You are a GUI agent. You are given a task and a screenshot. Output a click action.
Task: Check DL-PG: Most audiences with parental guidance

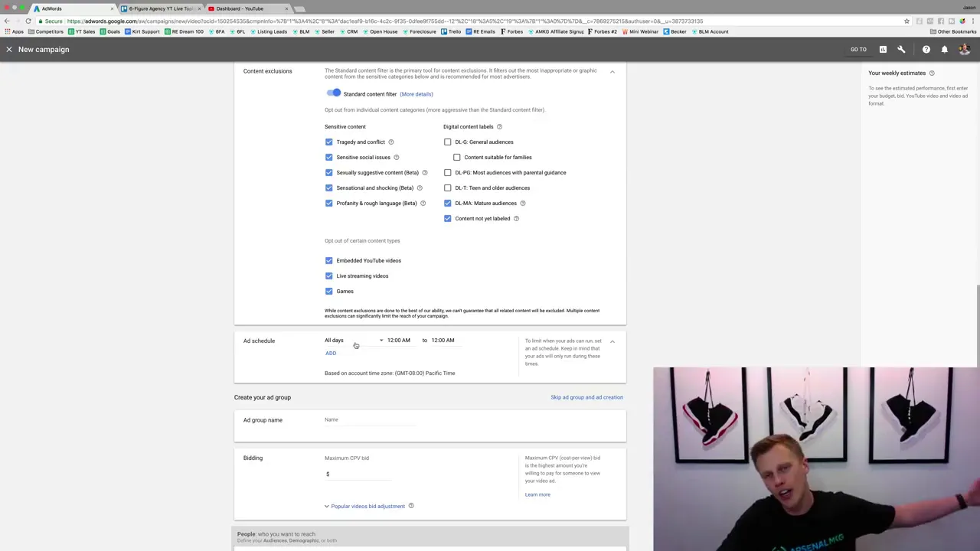click(x=448, y=172)
